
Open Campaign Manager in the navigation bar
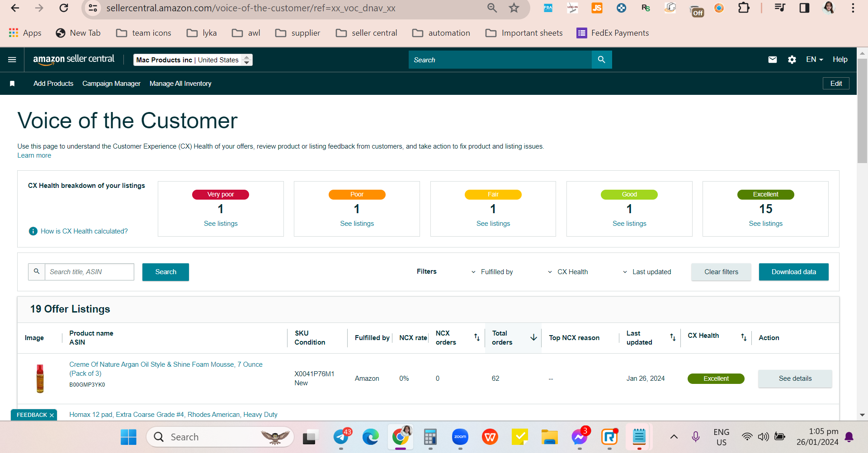111,84
